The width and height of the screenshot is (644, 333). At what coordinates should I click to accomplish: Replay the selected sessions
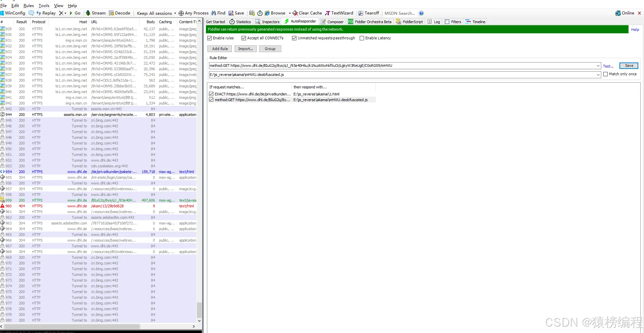click(46, 13)
